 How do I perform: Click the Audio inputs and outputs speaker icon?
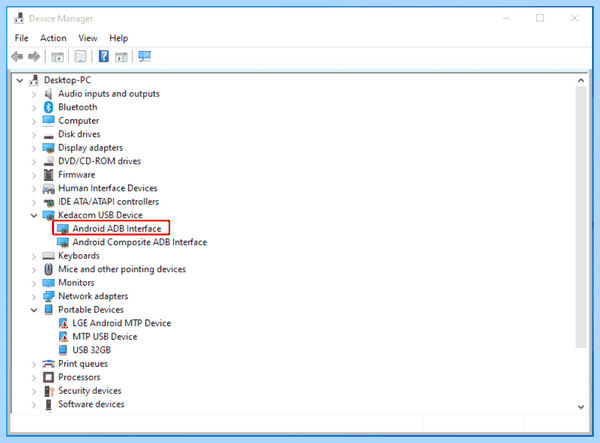coord(48,94)
